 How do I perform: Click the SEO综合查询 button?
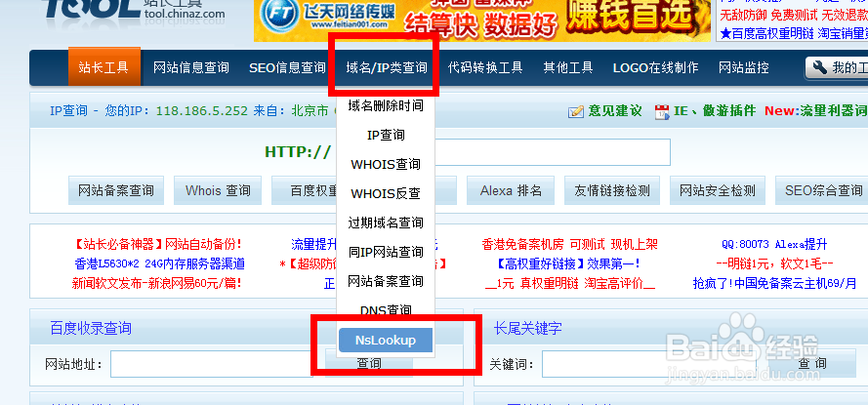coord(823,191)
